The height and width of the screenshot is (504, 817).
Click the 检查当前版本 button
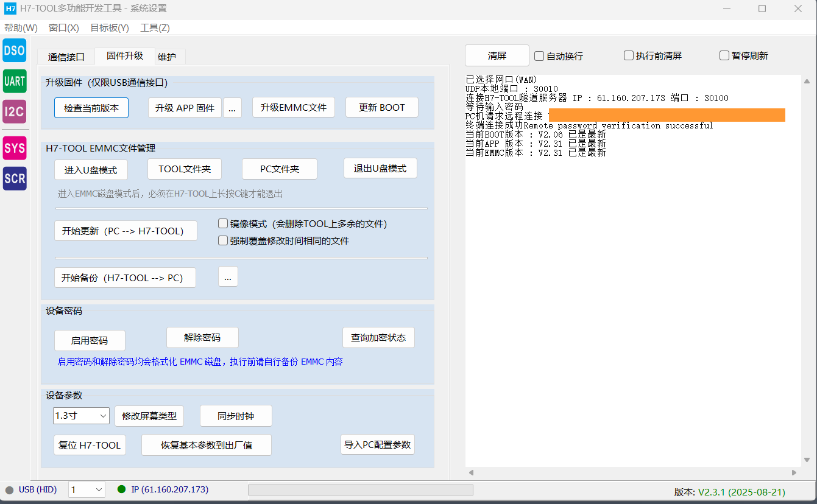91,107
